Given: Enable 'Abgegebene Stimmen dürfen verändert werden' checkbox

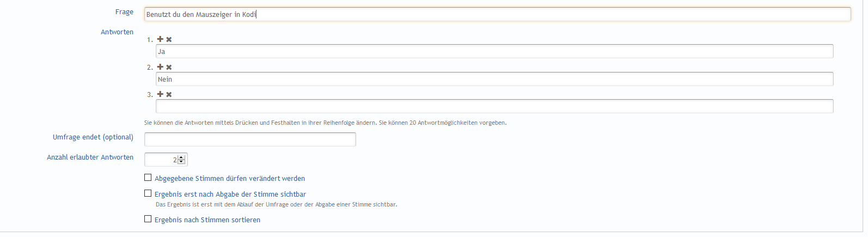Looking at the screenshot, I should coord(148,178).
